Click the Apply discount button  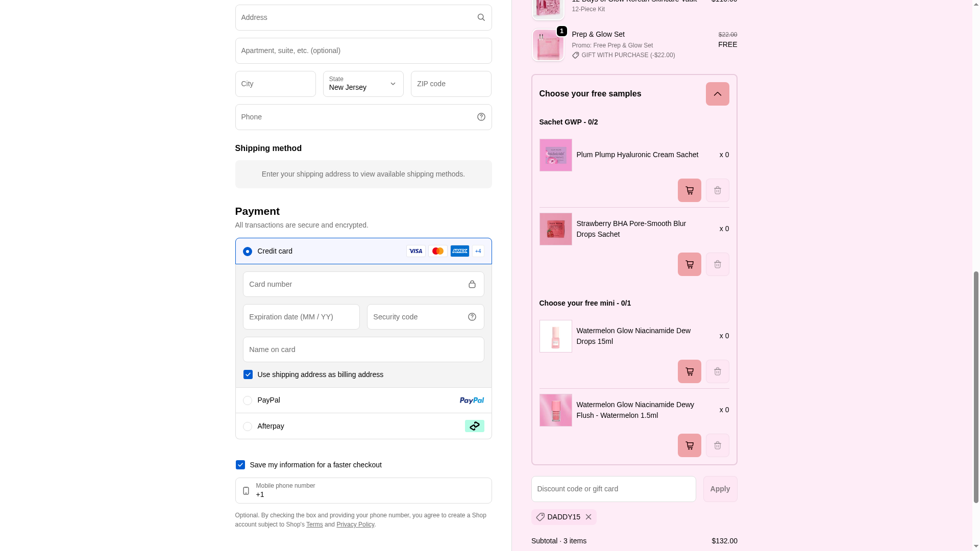click(x=720, y=489)
